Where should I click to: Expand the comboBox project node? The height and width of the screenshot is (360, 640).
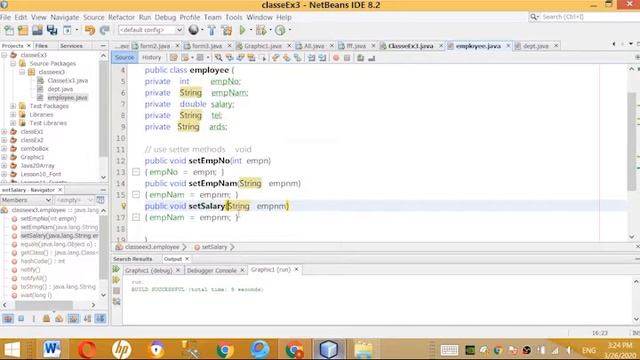4,149
